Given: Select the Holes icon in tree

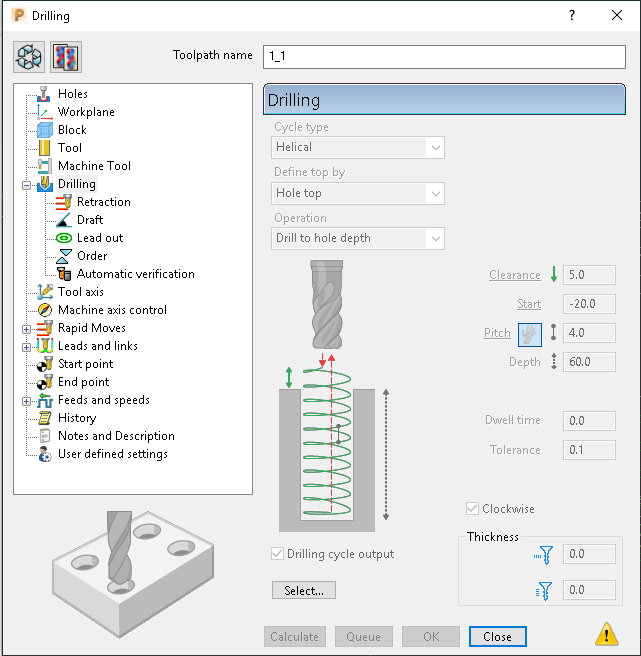Looking at the screenshot, I should 44,94.
